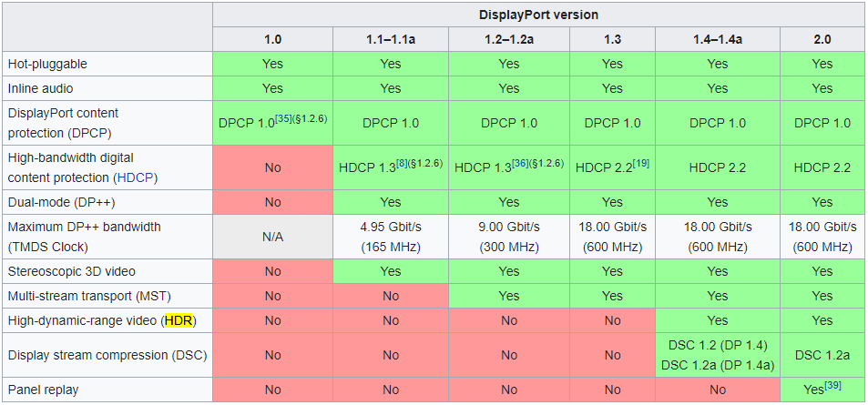868x405 pixels.
Task: Click the 9.00 Gbit/s (300 MHz) cell
Action: [x=509, y=237]
